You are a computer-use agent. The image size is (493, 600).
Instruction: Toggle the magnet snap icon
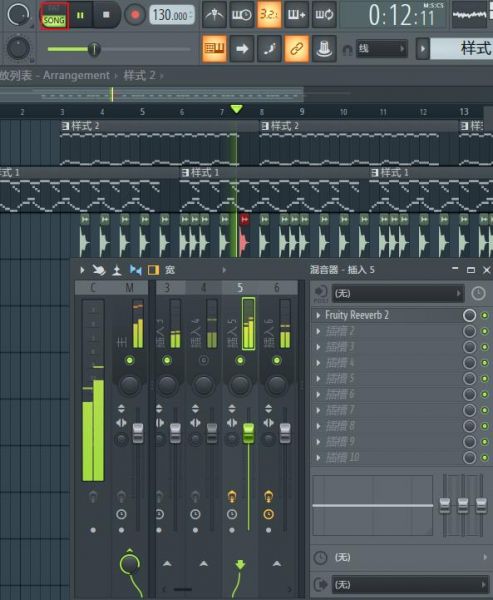pos(347,49)
